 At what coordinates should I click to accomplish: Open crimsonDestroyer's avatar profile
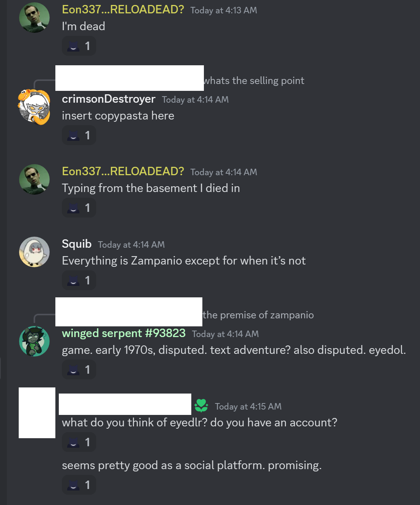(x=34, y=107)
